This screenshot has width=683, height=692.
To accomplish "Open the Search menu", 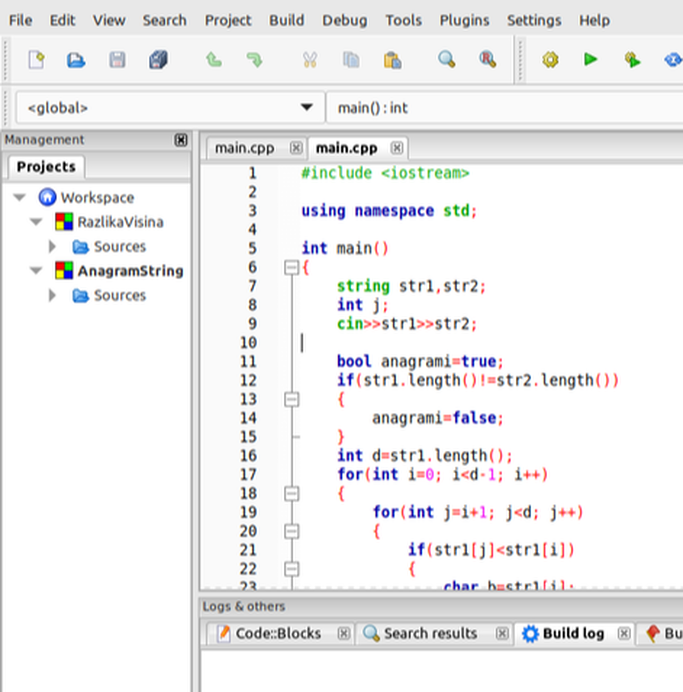I will pos(165,20).
